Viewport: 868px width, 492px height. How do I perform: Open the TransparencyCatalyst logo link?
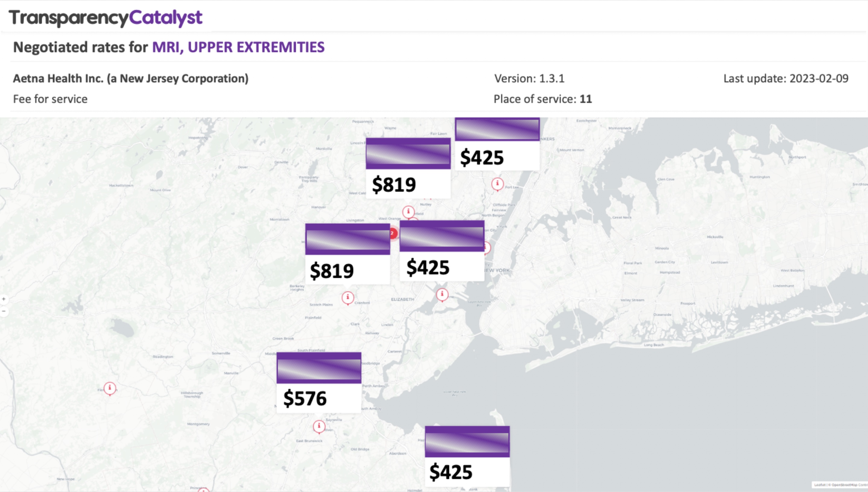point(105,18)
